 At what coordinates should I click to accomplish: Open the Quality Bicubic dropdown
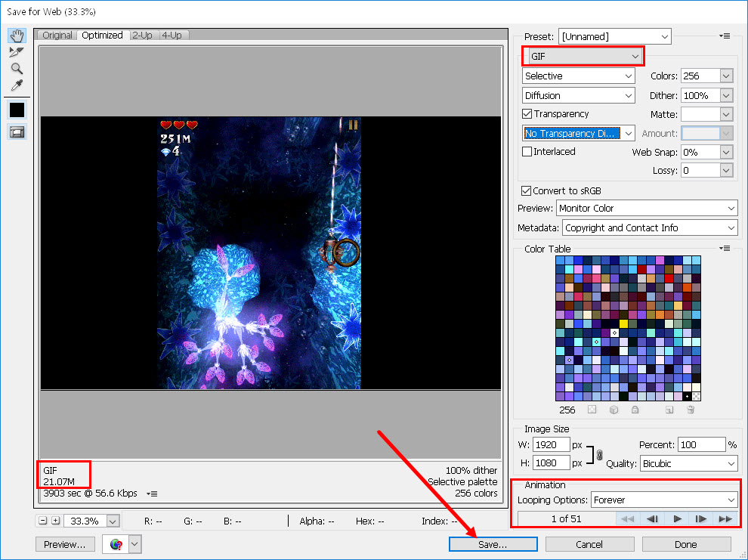pyautogui.click(x=689, y=464)
